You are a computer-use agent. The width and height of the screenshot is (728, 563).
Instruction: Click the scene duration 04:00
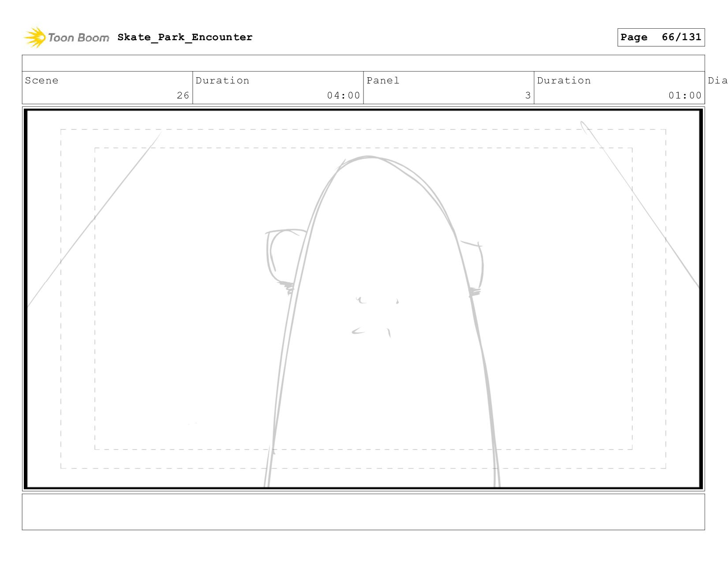click(x=344, y=95)
